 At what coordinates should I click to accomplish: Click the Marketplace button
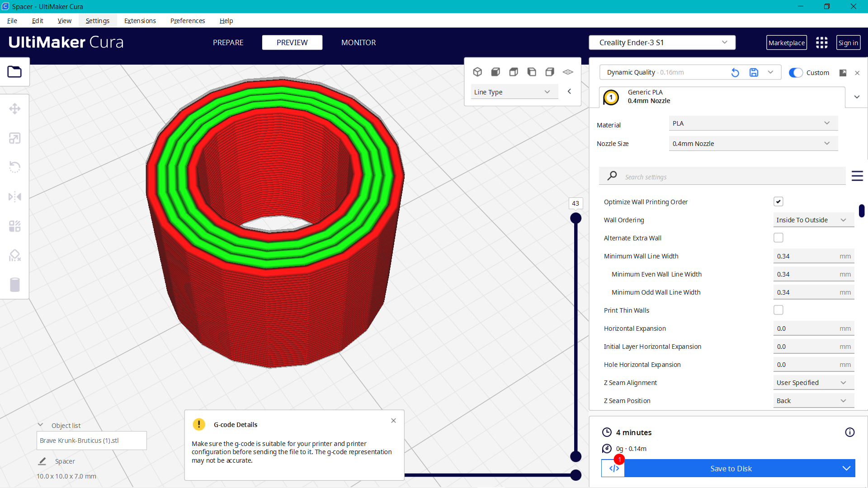pos(786,42)
